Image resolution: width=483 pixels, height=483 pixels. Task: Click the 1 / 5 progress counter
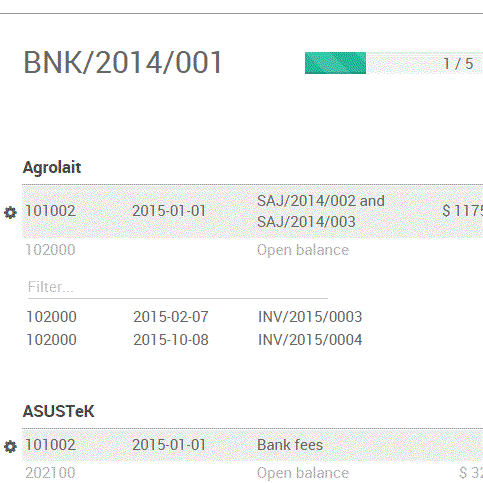[458, 64]
